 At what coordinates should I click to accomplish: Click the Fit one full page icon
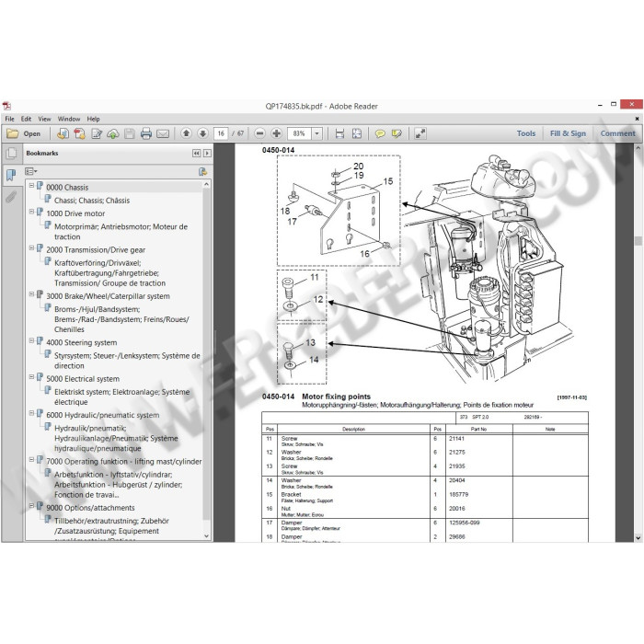[357, 133]
